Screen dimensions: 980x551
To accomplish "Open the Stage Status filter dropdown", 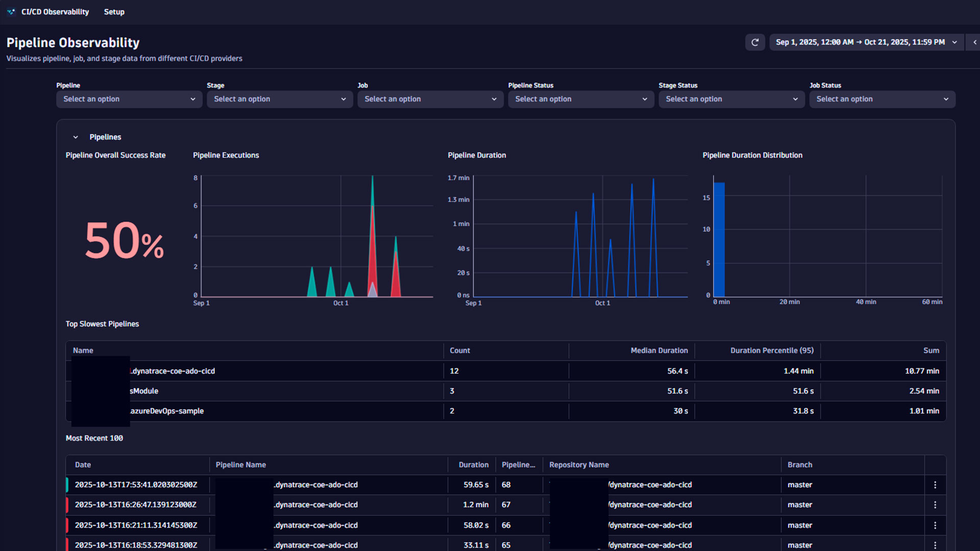I will click(x=731, y=99).
